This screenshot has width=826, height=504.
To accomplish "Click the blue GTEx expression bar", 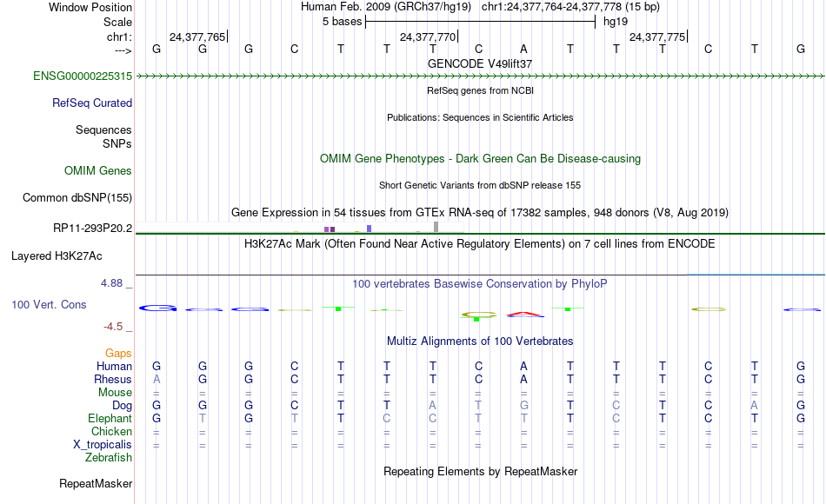I will (x=370, y=229).
